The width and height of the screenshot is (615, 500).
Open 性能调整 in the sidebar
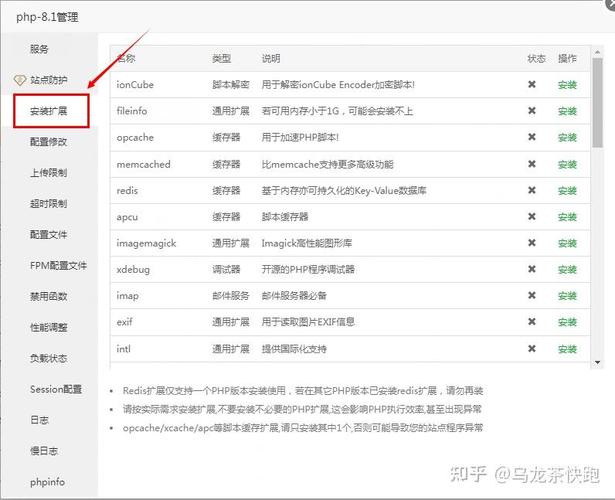pos(48,327)
